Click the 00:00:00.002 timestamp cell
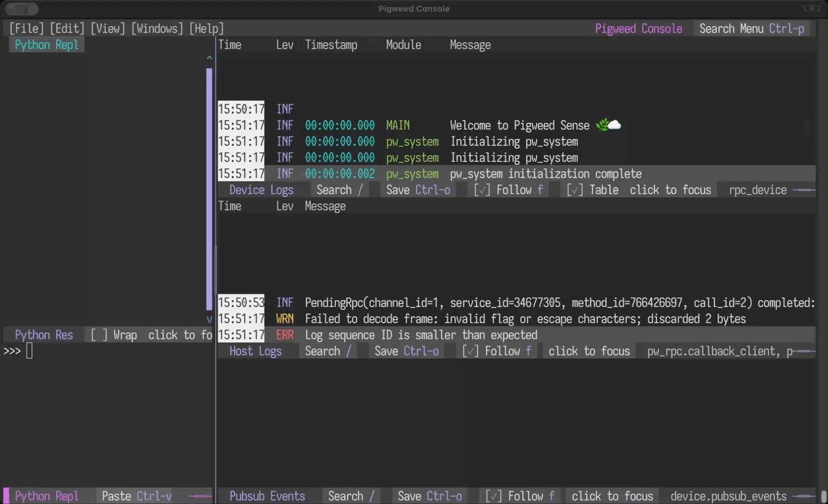828x504 pixels. pos(340,174)
